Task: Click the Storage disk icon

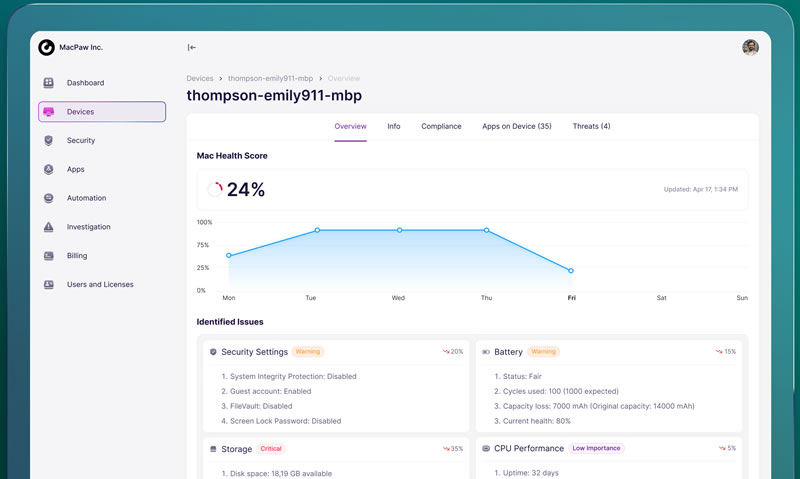Action: coord(213,449)
